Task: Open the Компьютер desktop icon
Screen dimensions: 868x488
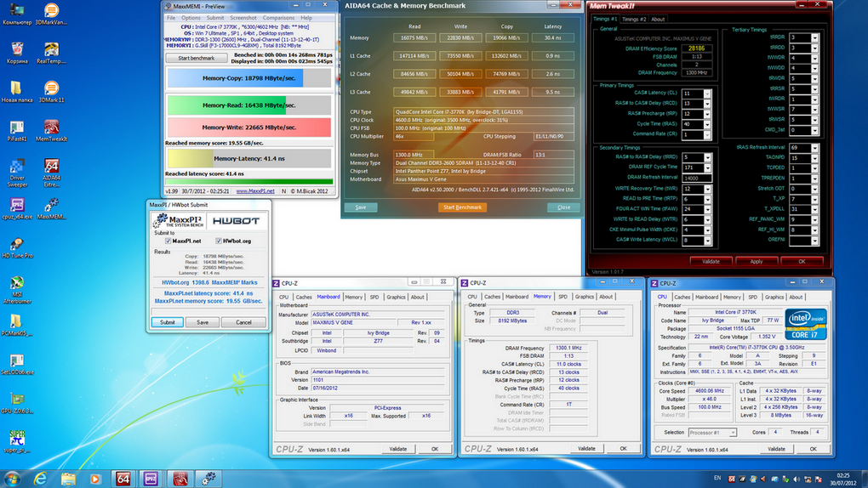Action: pos(17,14)
